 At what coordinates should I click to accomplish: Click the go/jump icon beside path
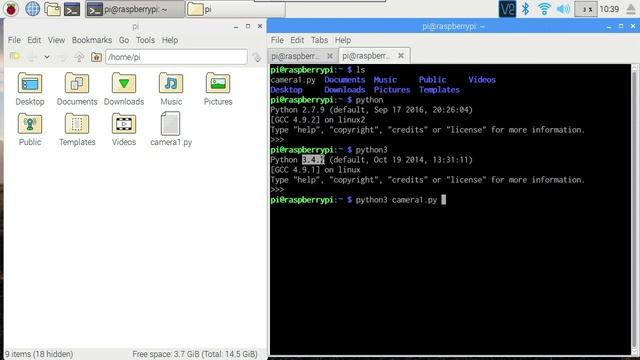point(257,57)
